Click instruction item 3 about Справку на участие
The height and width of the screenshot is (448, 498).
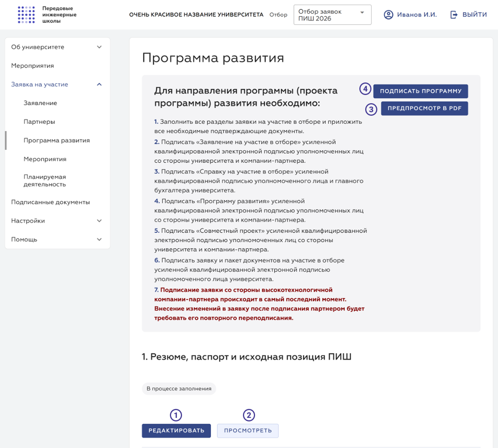(x=259, y=181)
